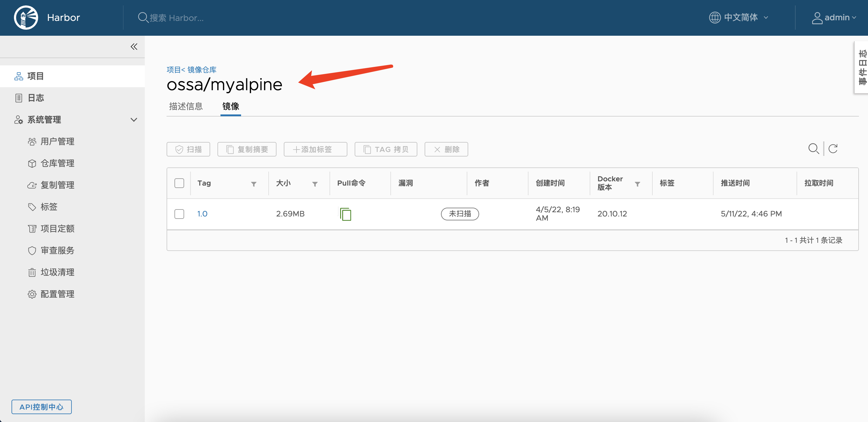Click the globe language icon
868x422 pixels.
pos(715,18)
